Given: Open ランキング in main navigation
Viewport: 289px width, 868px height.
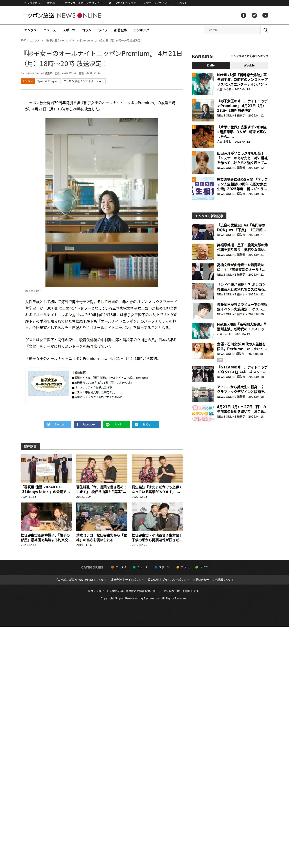Looking at the screenshot, I should (141, 30).
